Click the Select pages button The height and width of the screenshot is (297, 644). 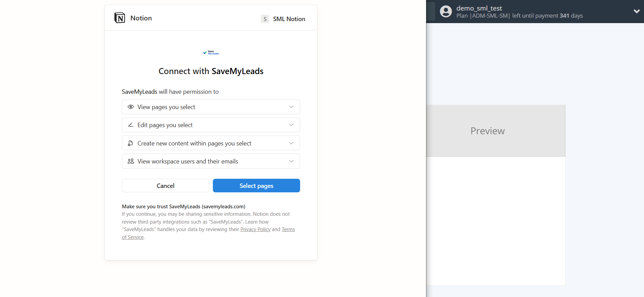click(256, 186)
